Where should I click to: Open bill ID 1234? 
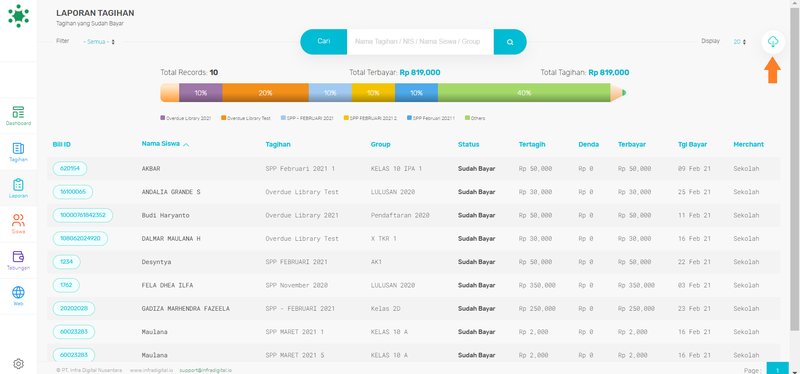coord(66,262)
